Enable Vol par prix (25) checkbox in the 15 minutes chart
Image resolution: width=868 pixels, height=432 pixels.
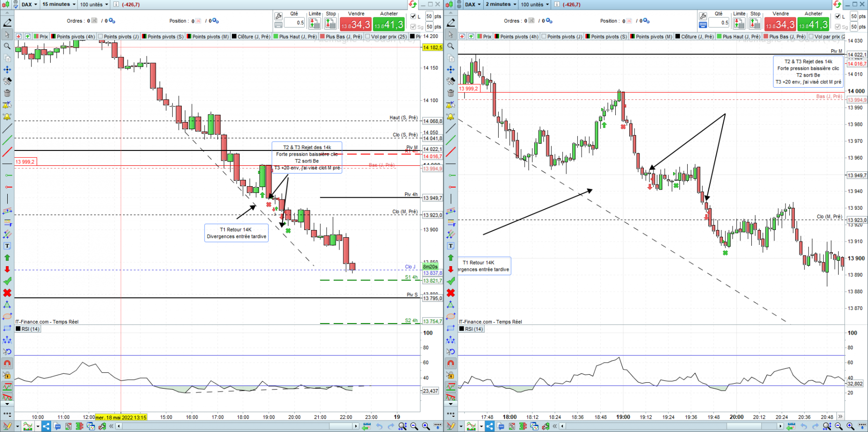coord(368,36)
